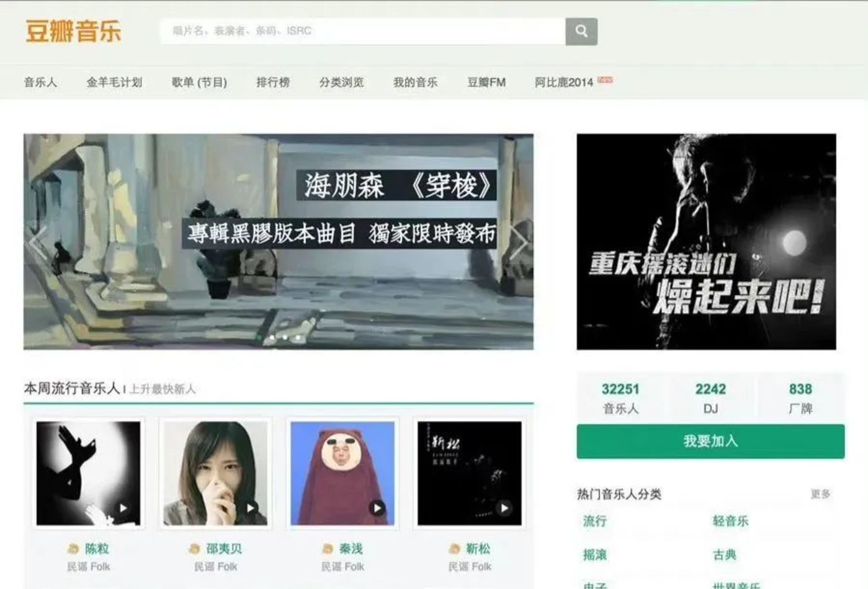
Task: Select the 摇滚 category link
Action: click(595, 555)
